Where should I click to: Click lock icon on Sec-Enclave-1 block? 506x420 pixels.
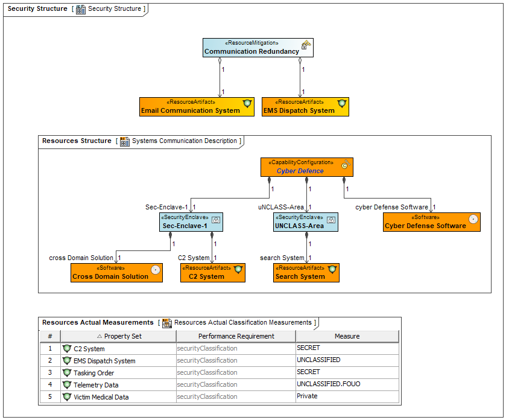pyautogui.click(x=216, y=220)
